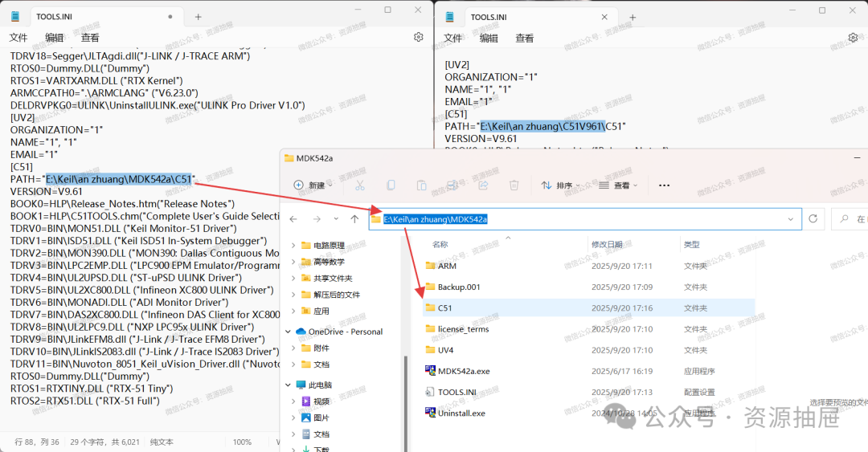Open settings gear in left Notepad window
This screenshot has height=452, width=868.
coord(419,36)
